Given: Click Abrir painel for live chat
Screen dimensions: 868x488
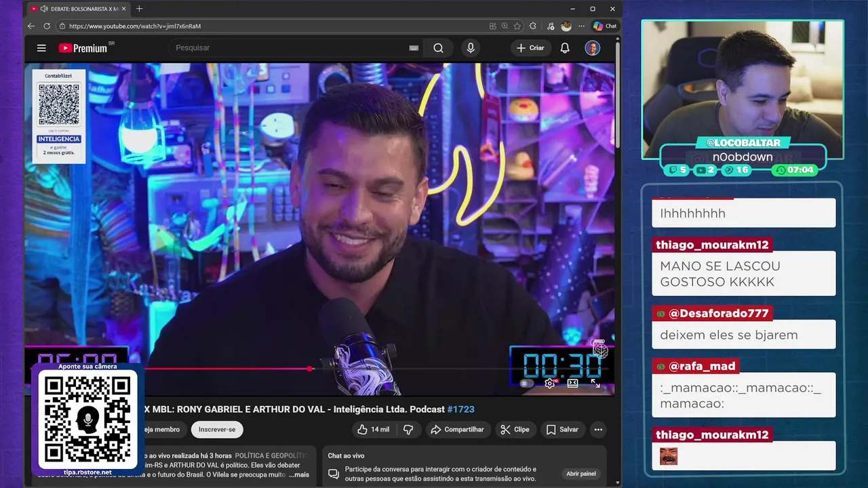Looking at the screenshot, I should click(581, 474).
